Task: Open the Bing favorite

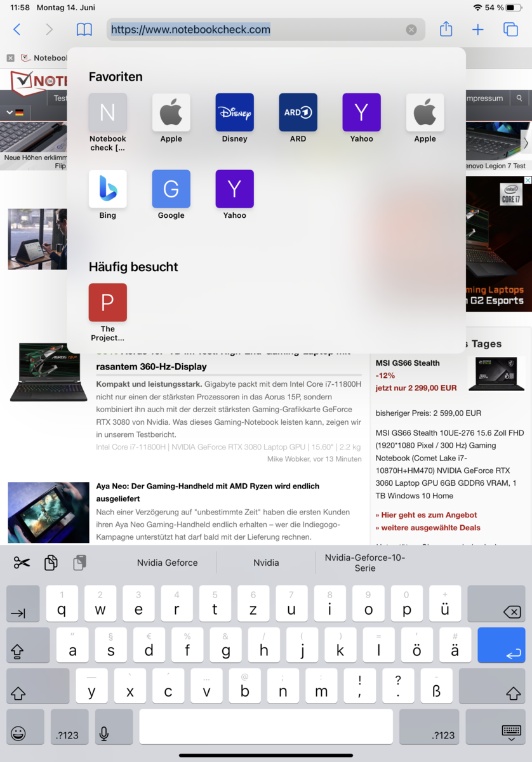Action: pyautogui.click(x=108, y=195)
